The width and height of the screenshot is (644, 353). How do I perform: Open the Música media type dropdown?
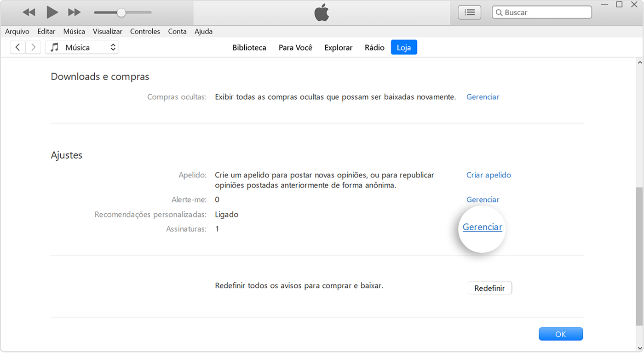tap(82, 47)
